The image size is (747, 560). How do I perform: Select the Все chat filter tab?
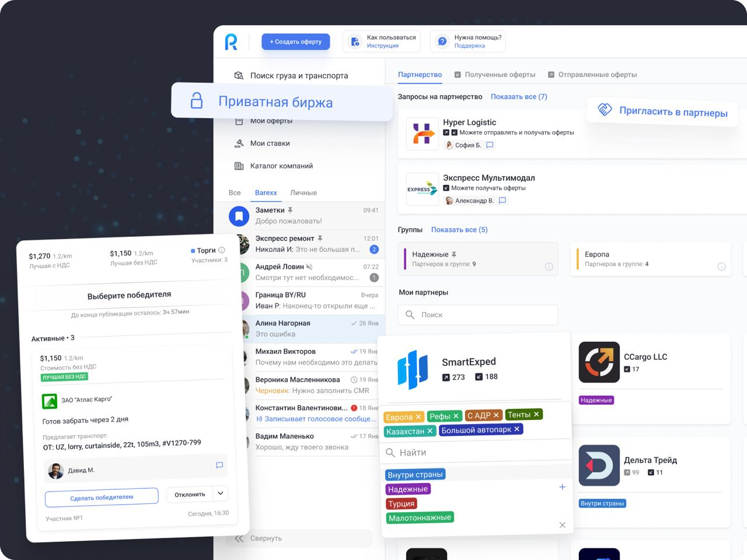[235, 192]
